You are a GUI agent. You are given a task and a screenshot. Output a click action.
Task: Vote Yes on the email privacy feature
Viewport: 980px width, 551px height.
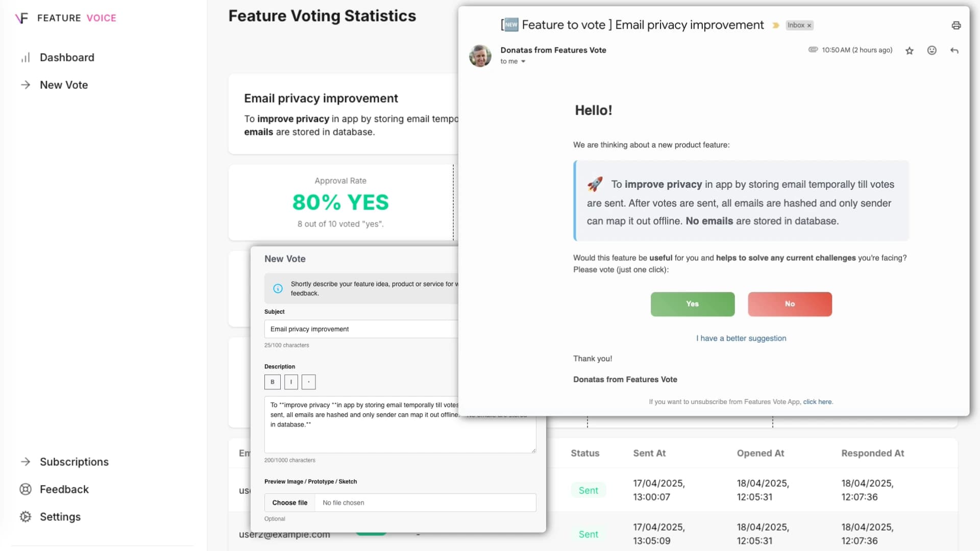coord(692,304)
